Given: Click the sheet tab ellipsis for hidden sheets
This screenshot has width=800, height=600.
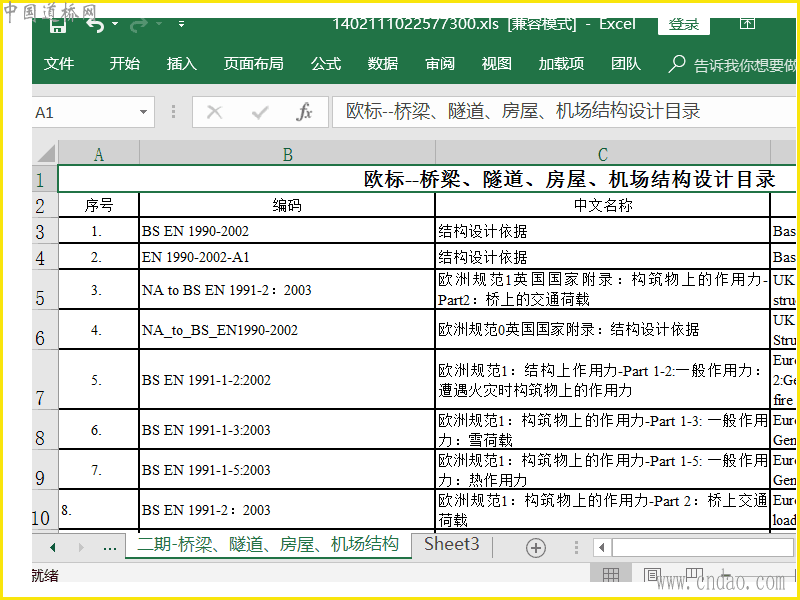Looking at the screenshot, I should 110,547.
